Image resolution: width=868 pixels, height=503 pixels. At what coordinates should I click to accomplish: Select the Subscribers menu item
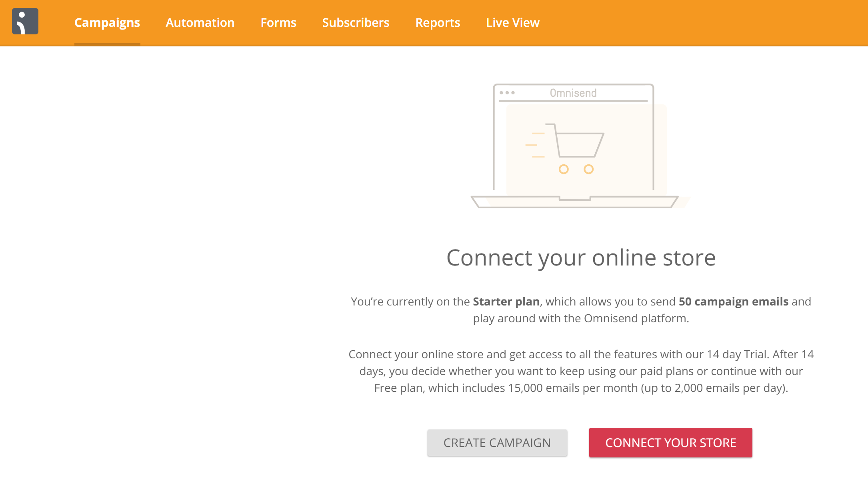(356, 22)
